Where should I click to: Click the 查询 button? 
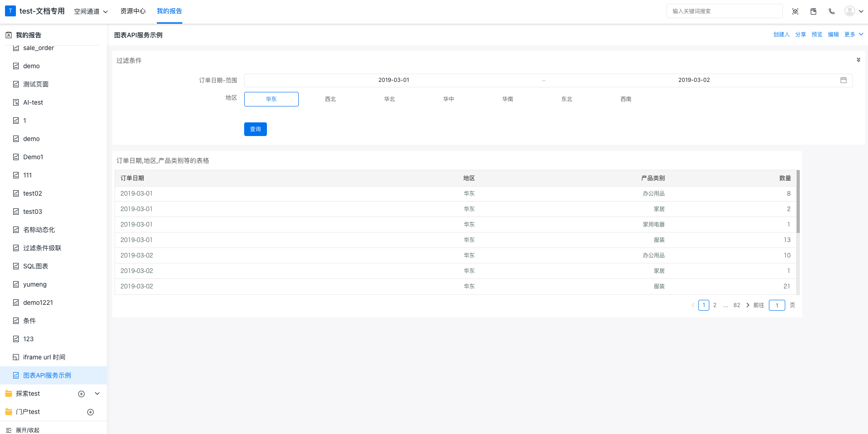[x=256, y=129]
